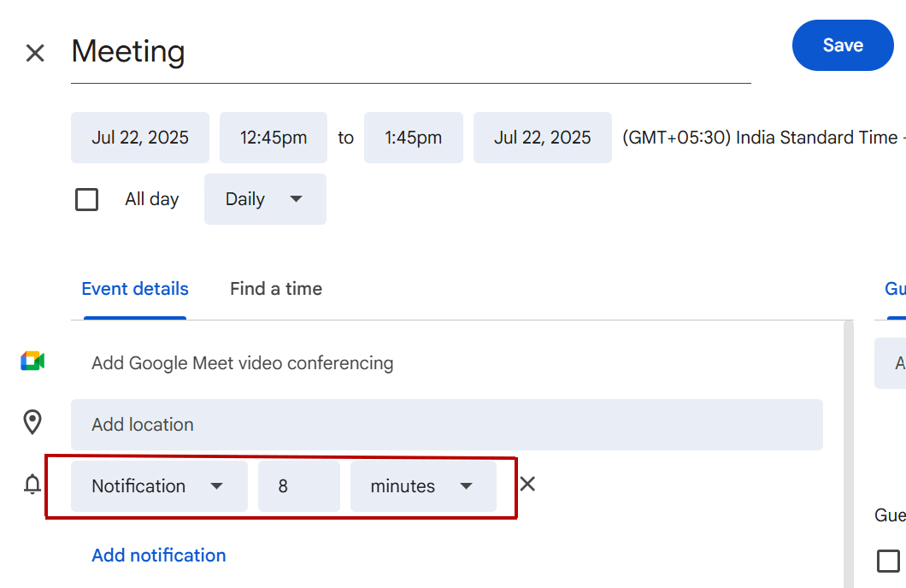This screenshot has height=588, width=906.
Task: Click the event details vertical scrollbar
Action: (849, 454)
